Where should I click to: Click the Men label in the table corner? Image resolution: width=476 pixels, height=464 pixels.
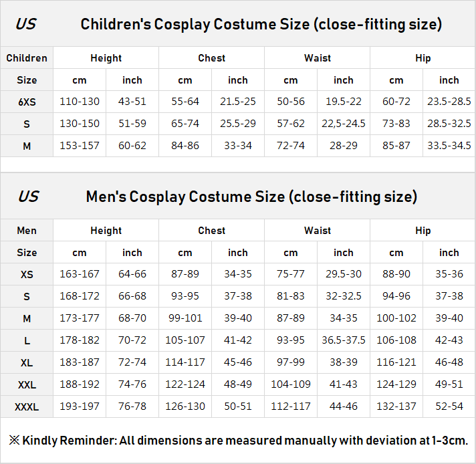(x=27, y=231)
